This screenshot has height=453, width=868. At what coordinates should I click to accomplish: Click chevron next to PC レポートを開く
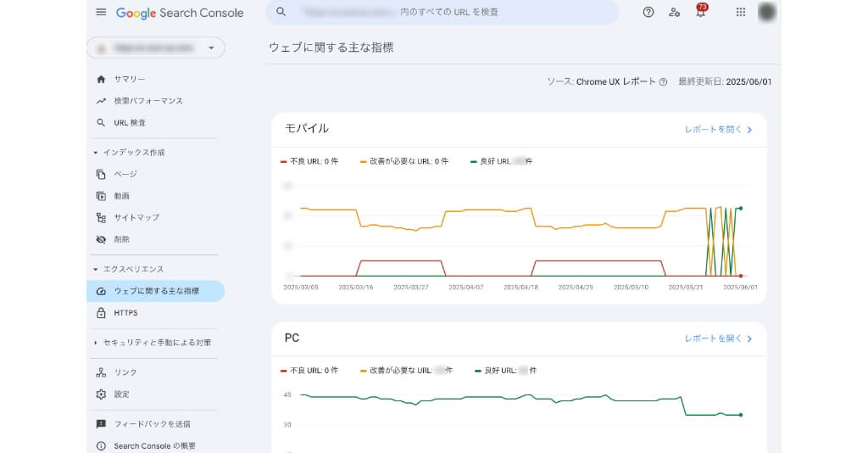click(x=749, y=339)
